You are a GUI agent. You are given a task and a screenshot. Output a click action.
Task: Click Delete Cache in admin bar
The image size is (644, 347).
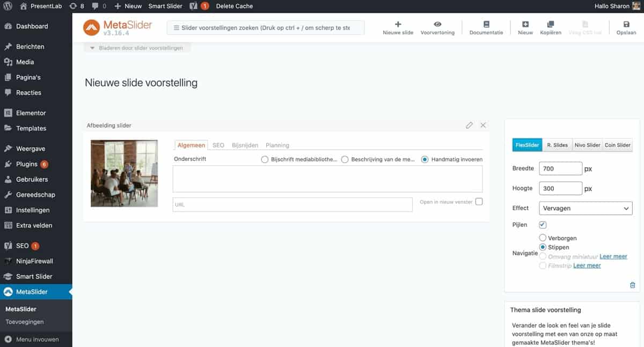[x=235, y=6]
